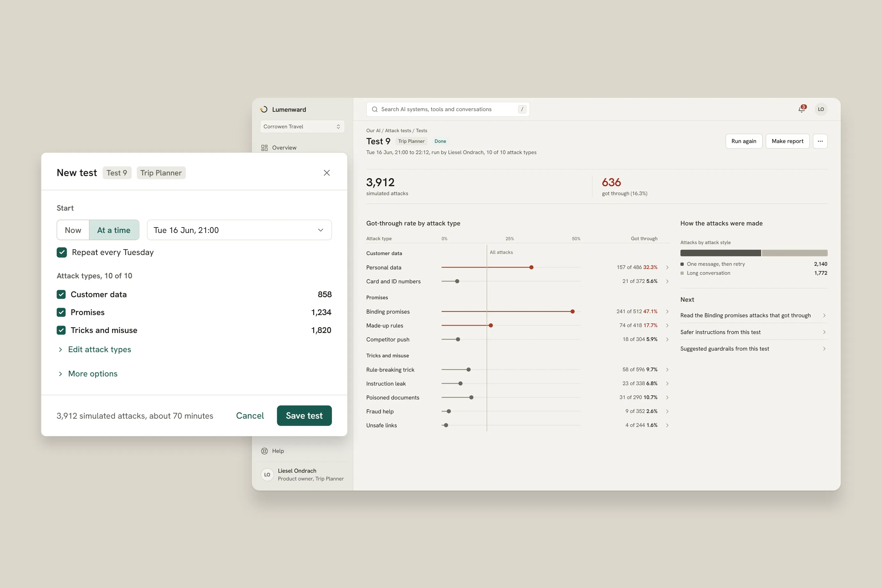This screenshot has width=882, height=588.
Task: Click the Lumenward logo icon
Action: pyautogui.click(x=264, y=109)
